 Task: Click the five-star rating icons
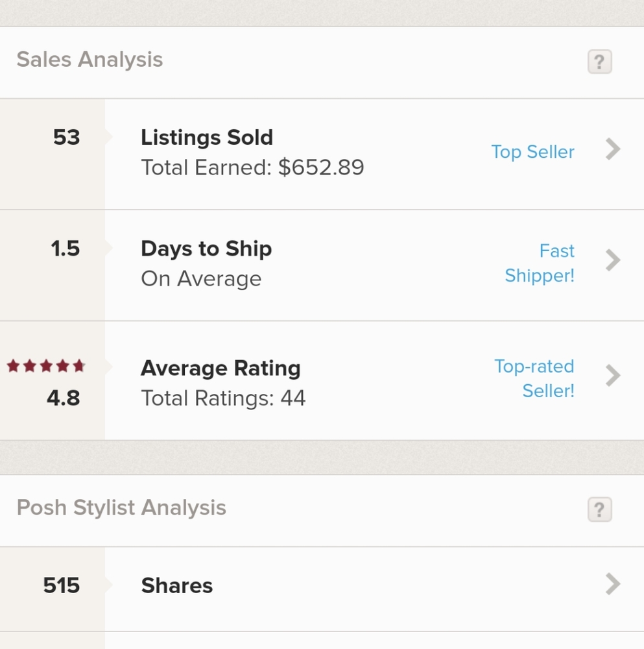46,366
